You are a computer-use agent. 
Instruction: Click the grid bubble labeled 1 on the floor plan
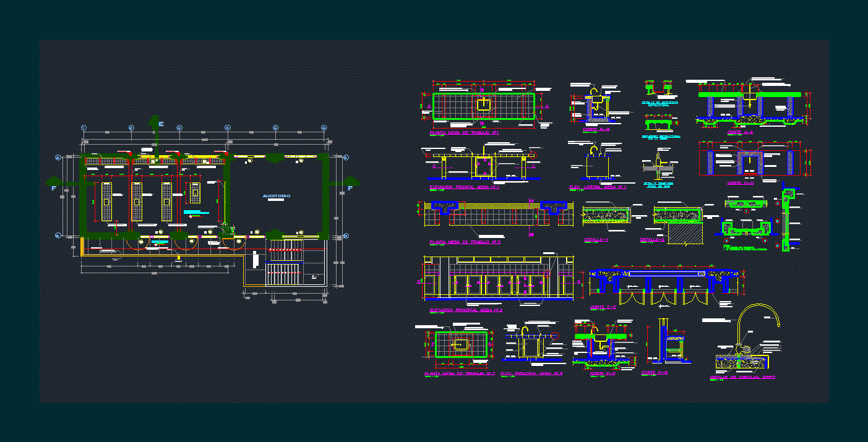point(84,128)
